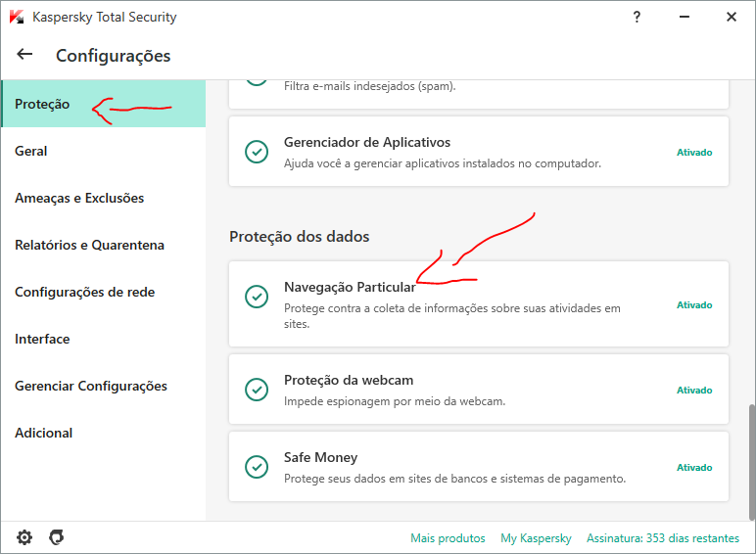Click the Safe Money checkmark icon
The image size is (756, 554).
[257, 467]
